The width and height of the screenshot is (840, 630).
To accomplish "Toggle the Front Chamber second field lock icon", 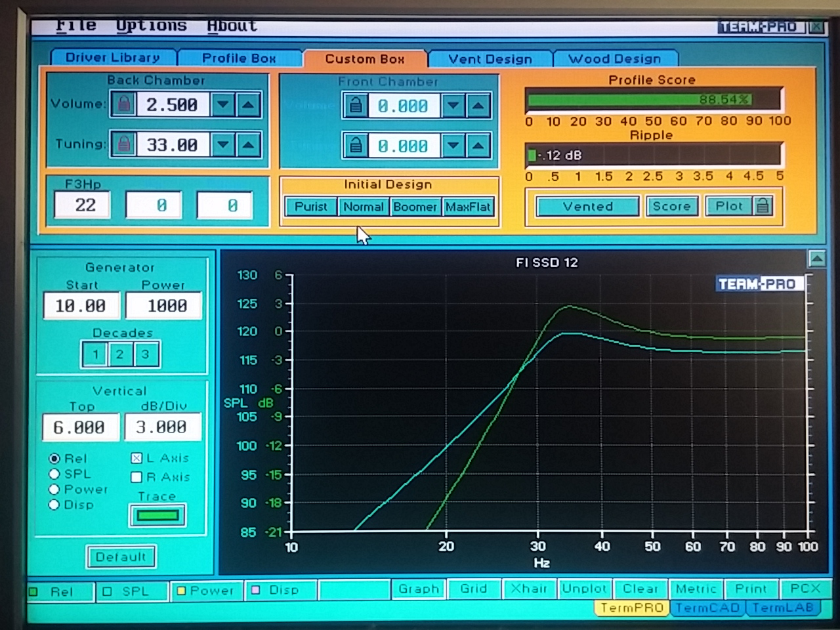I will point(356,146).
